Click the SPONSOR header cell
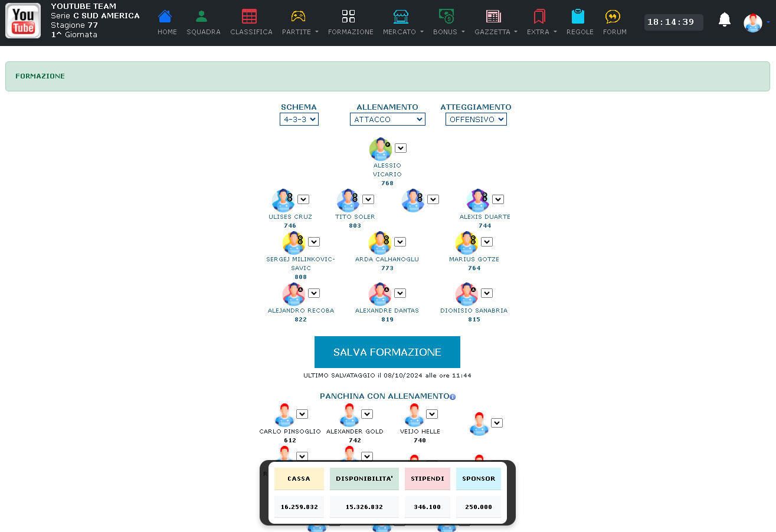Image resolution: width=776 pixels, height=532 pixels. [479, 479]
